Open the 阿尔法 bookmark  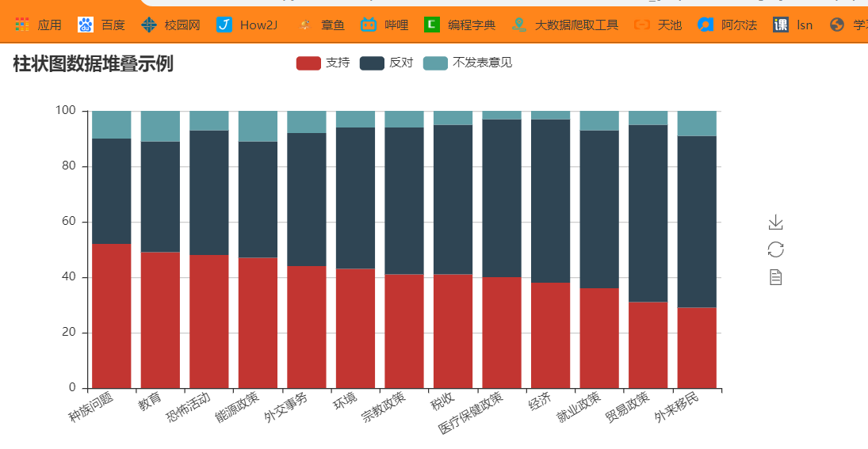(x=728, y=25)
